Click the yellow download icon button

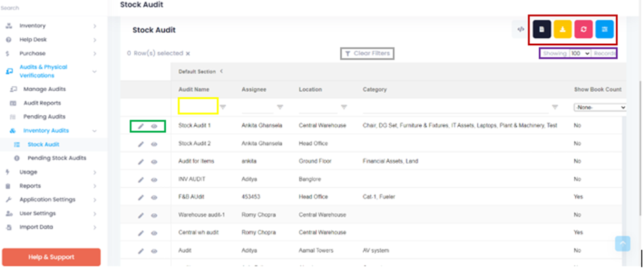562,29
